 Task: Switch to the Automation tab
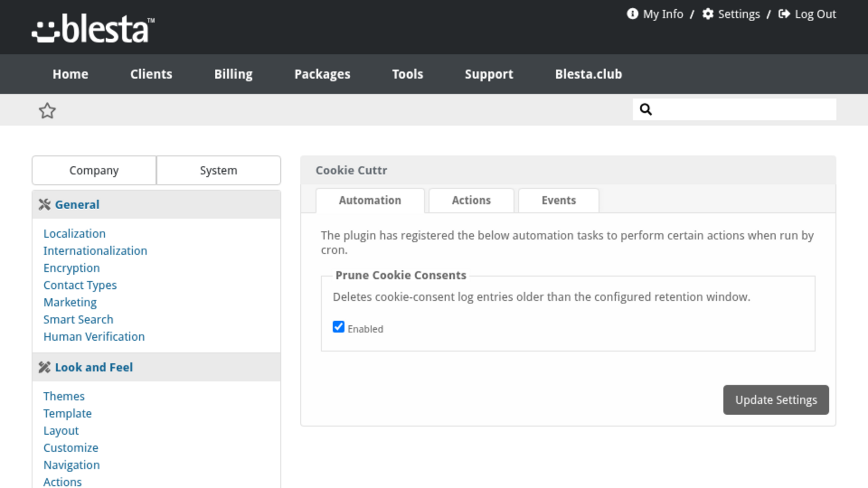pos(370,201)
